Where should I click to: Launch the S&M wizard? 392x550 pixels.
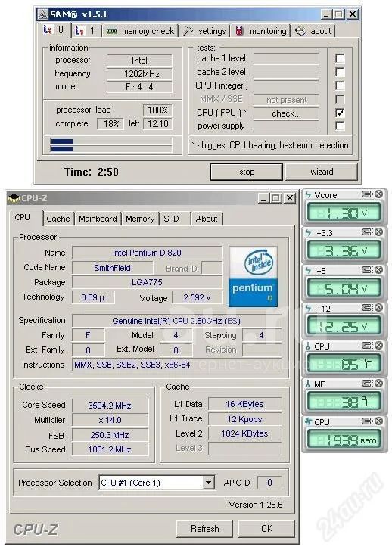point(322,172)
